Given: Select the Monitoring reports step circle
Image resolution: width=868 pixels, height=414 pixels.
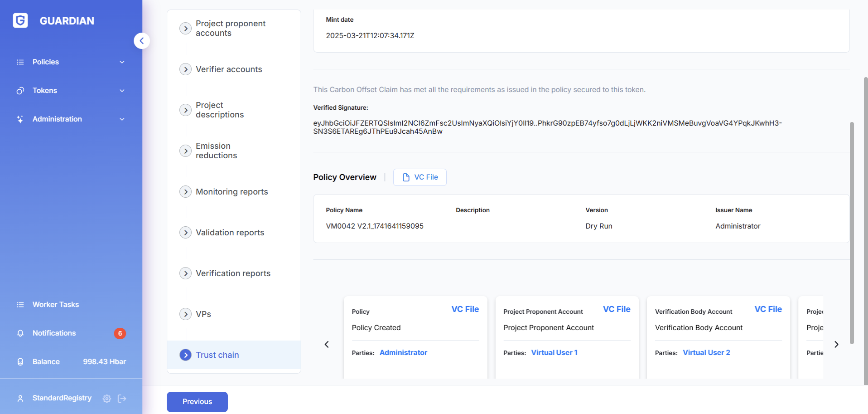Looking at the screenshot, I should tap(185, 192).
